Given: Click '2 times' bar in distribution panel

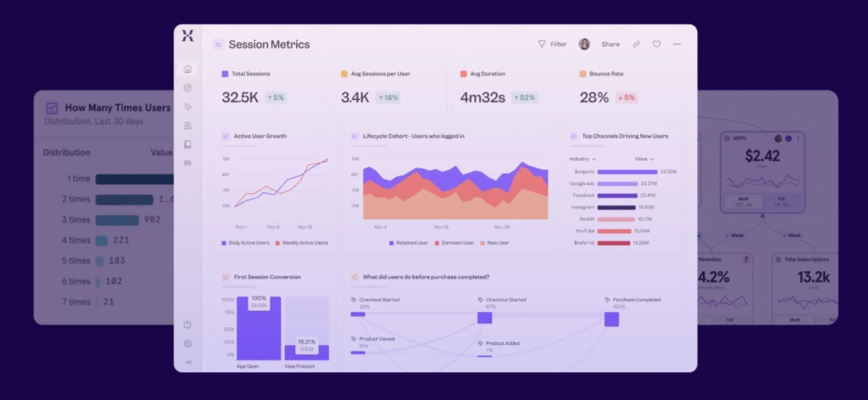Looking at the screenshot, I should tap(125, 200).
